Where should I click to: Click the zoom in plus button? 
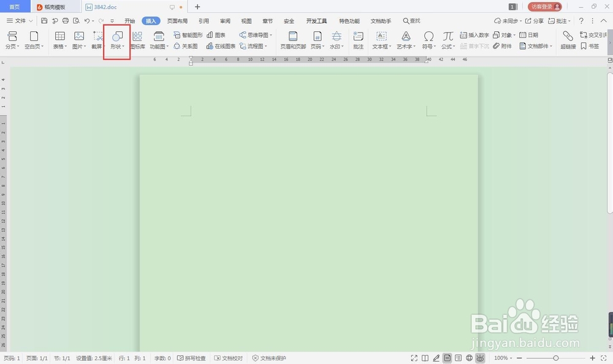[592, 358]
